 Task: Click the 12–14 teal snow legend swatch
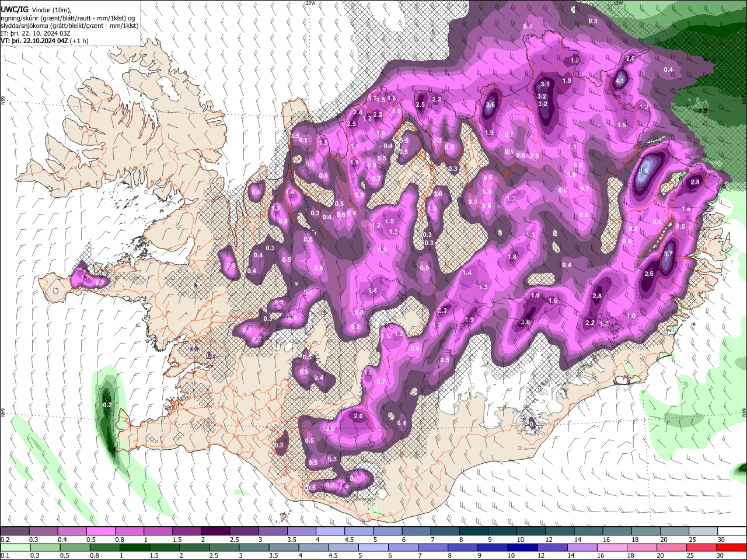point(560,531)
